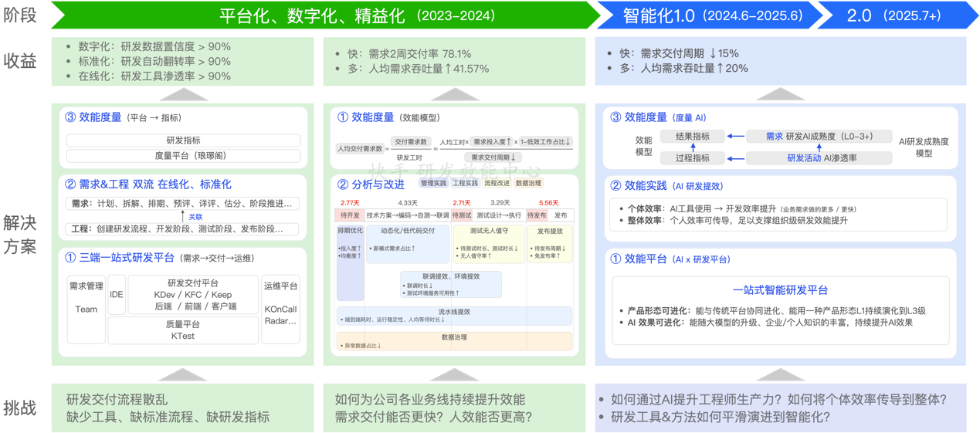Select the 2.0 (2025.7+) stage arrow
This screenshot has width=980, height=433.
[894, 15]
